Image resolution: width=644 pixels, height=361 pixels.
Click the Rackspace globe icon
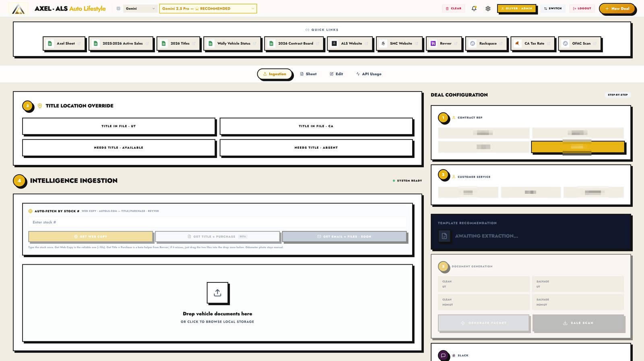point(473,44)
